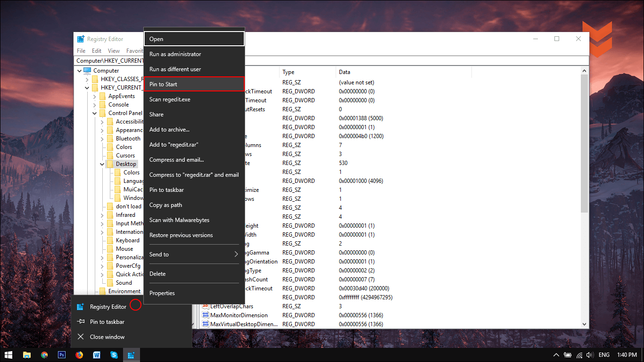Choose Pin to taskbar in jump list
This screenshot has width=644, height=362.
(132, 322)
